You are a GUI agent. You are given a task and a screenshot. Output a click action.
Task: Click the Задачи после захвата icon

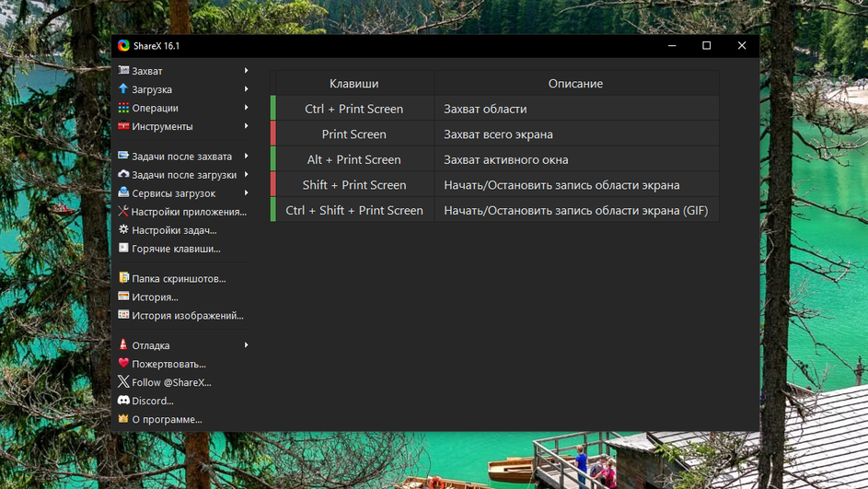click(x=123, y=156)
